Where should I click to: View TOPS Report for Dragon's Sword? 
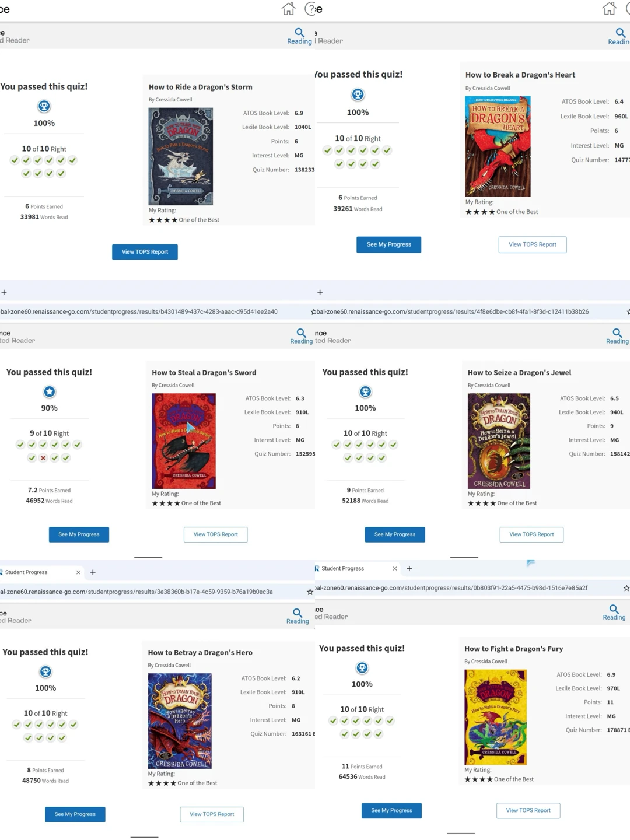(x=216, y=534)
